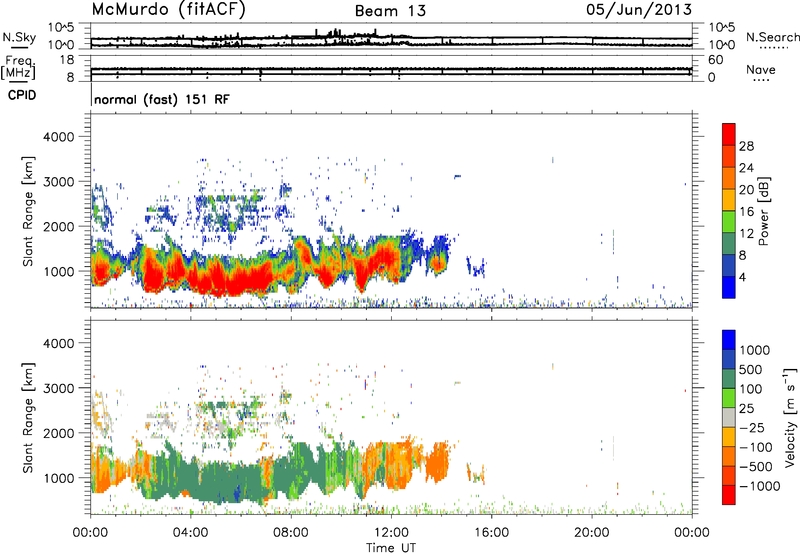Click the red bottom segment of velocity colorbar
The height and width of the screenshot is (554, 800).
[729, 495]
